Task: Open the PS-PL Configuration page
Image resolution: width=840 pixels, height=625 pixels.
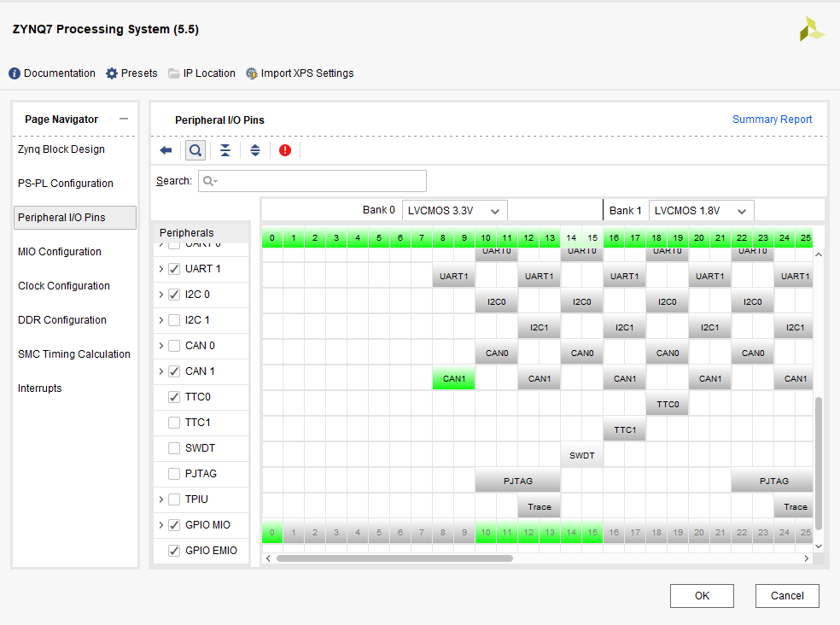Action: click(x=66, y=184)
